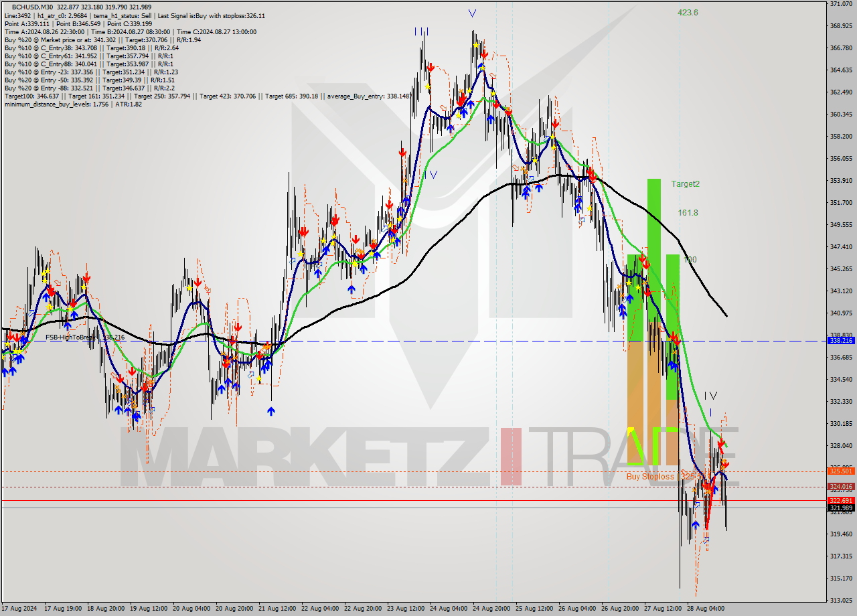Click the 347.410 price axis label
The width and height of the screenshot is (857, 616).
(841, 247)
